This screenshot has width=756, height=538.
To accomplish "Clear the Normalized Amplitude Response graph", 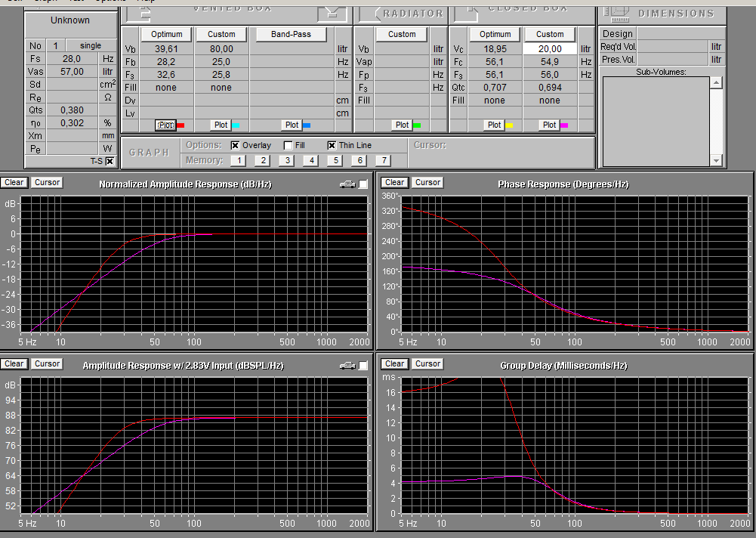I will point(14,182).
